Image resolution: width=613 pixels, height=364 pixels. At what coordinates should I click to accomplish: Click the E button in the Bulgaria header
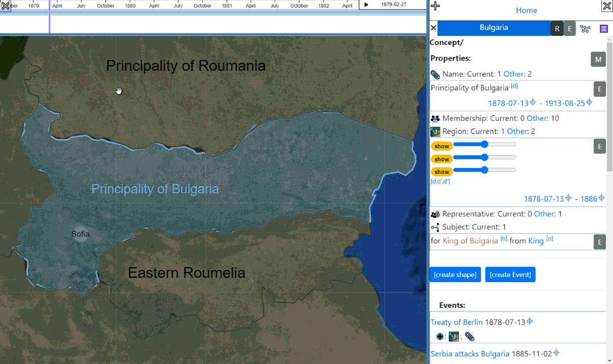click(570, 29)
